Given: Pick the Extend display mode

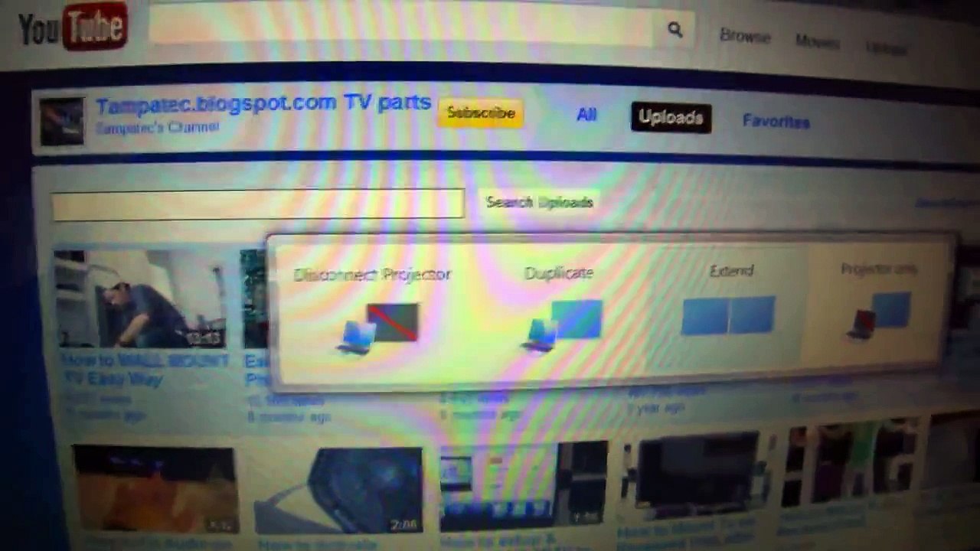Looking at the screenshot, I should click(x=730, y=300).
